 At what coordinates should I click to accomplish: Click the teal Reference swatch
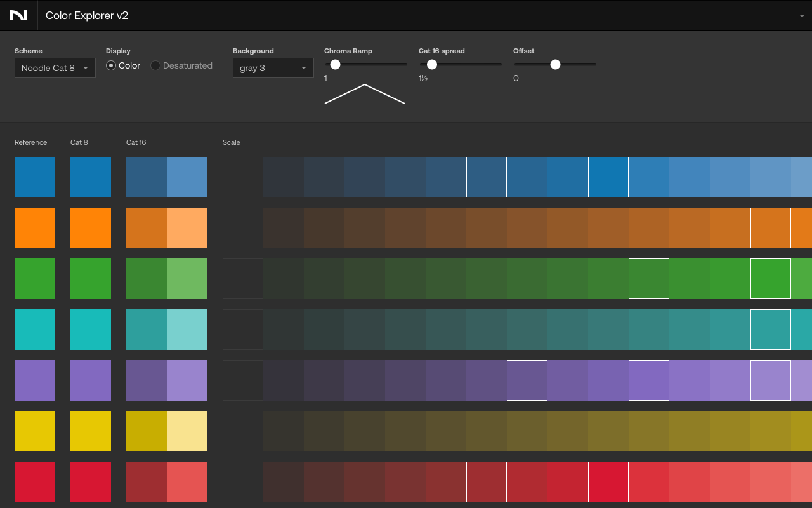(x=35, y=330)
